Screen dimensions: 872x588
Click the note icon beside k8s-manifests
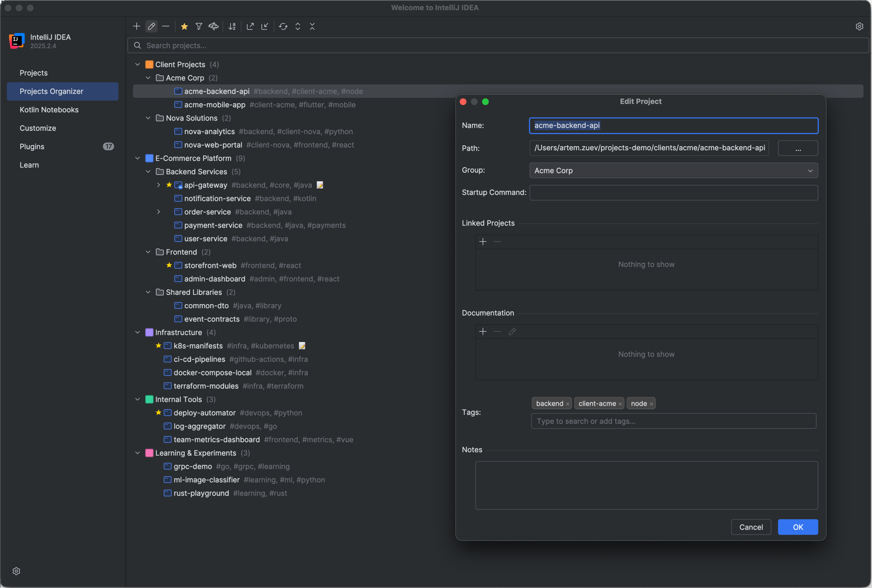coord(302,346)
